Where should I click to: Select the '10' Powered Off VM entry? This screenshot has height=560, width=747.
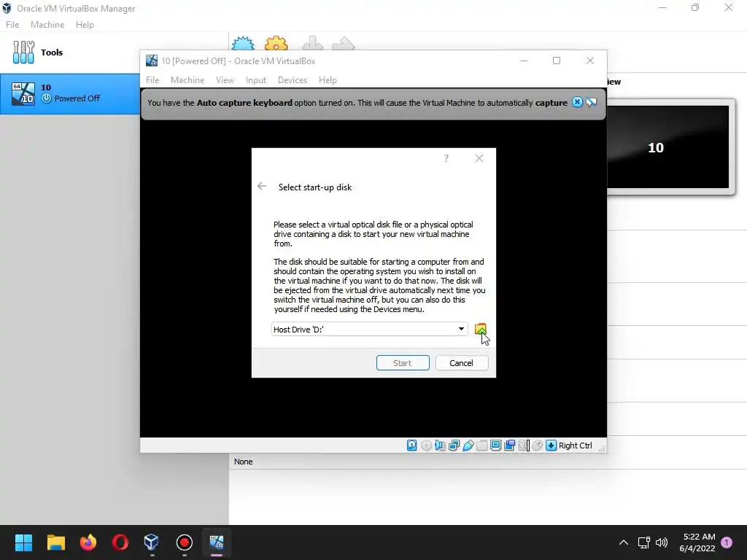(70, 93)
